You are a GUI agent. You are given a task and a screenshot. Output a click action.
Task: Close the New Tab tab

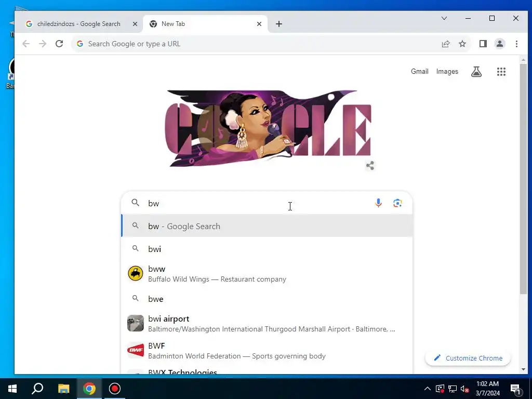(x=259, y=24)
